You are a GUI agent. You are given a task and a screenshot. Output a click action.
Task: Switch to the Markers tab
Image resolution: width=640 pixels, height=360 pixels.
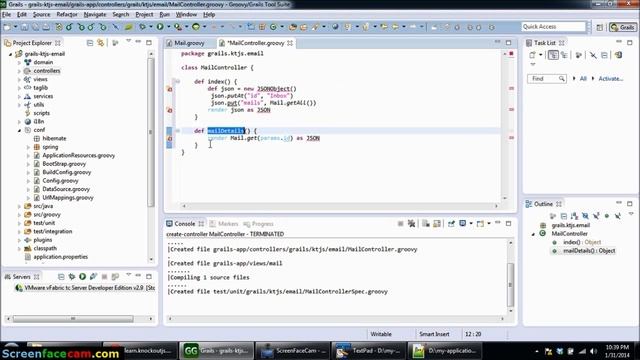pyautogui.click(x=224, y=224)
